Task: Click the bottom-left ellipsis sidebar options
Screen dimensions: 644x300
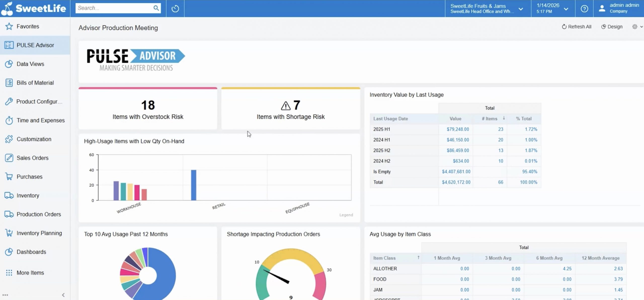Action: coord(5,295)
